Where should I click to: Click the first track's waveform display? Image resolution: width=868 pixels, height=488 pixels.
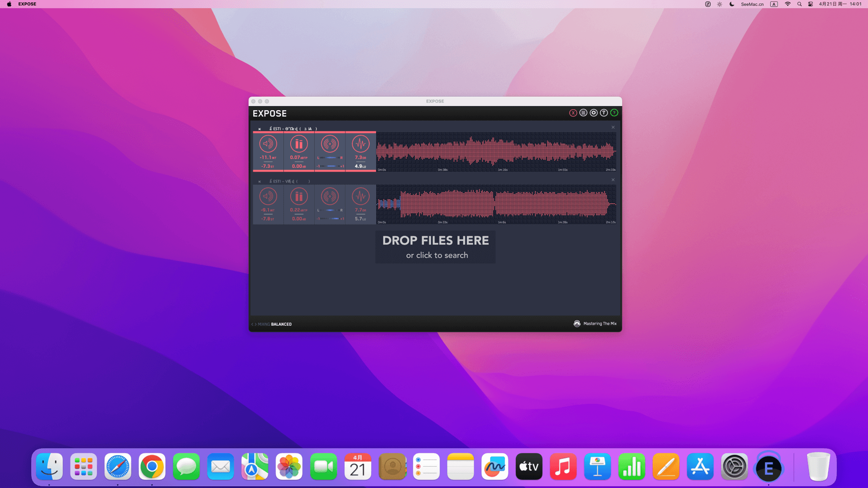point(496,151)
